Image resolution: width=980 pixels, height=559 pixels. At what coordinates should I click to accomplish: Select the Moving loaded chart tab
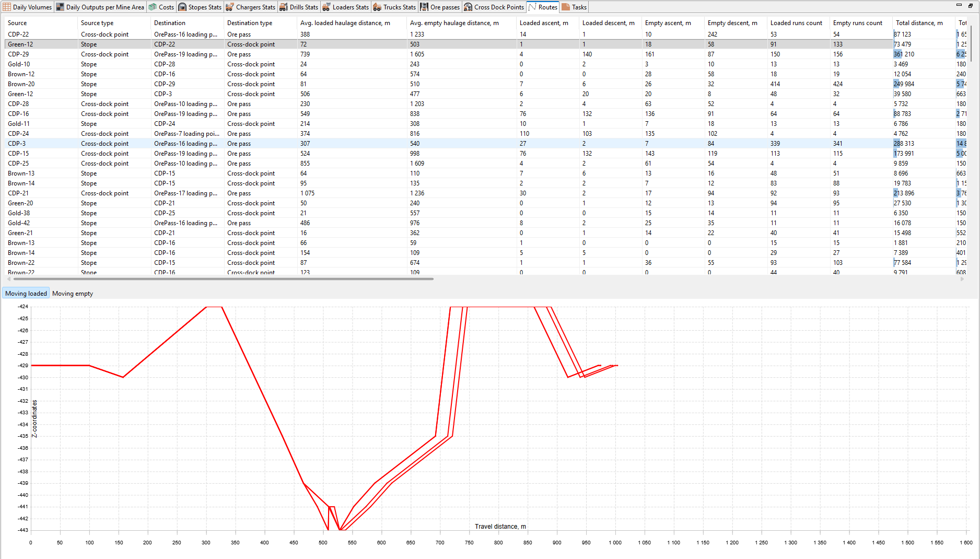(x=26, y=294)
